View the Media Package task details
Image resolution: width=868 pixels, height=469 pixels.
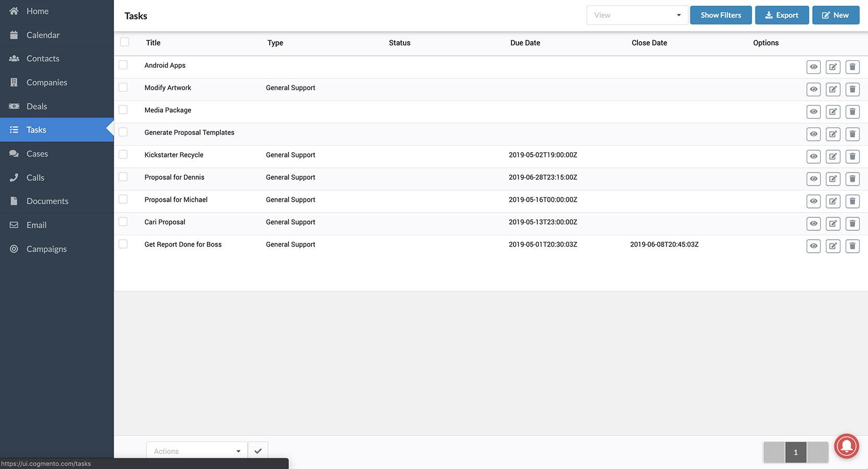813,112
